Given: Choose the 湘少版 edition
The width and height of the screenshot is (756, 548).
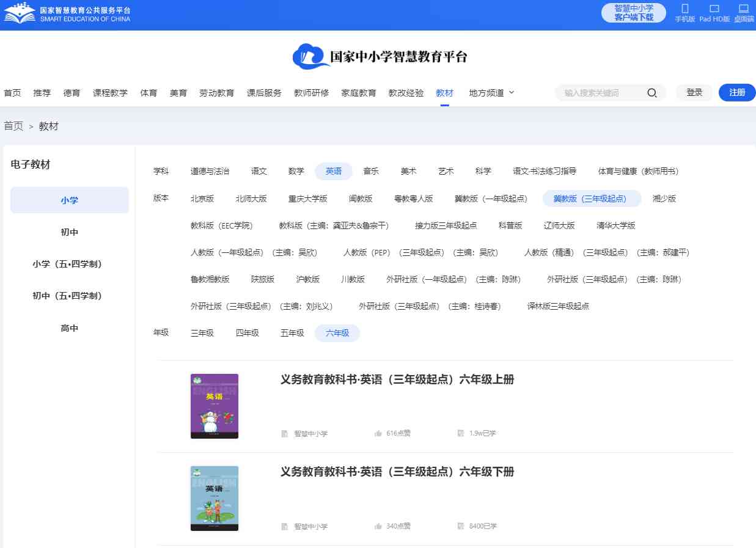Looking at the screenshot, I should (664, 199).
